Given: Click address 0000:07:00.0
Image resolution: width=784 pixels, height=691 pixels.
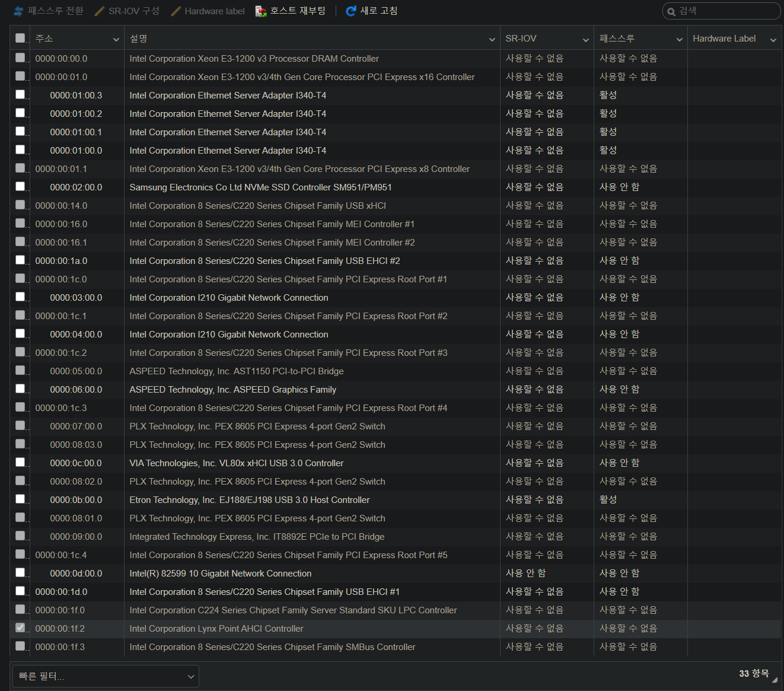Looking at the screenshot, I should tap(76, 426).
